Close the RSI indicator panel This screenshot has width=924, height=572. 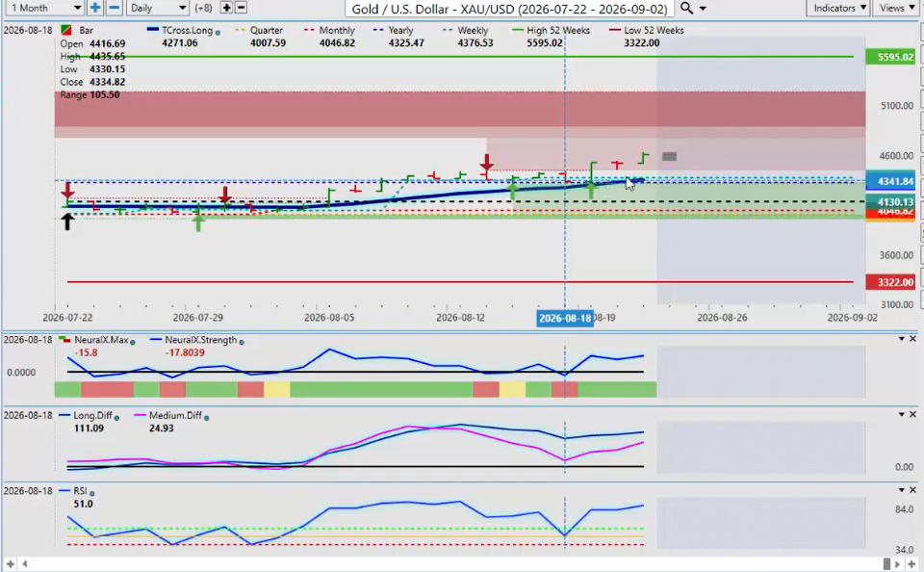[x=912, y=490]
